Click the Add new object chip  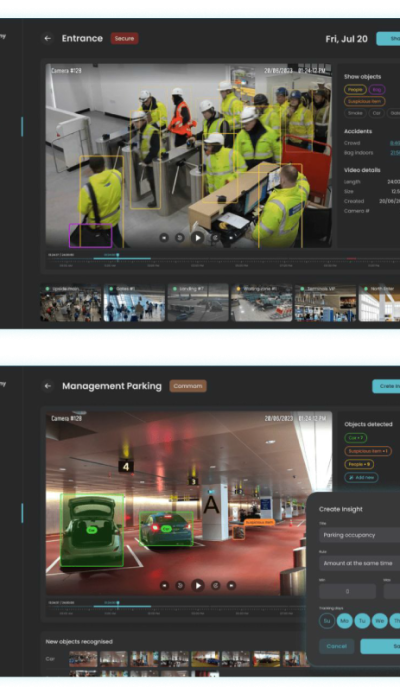point(361,477)
